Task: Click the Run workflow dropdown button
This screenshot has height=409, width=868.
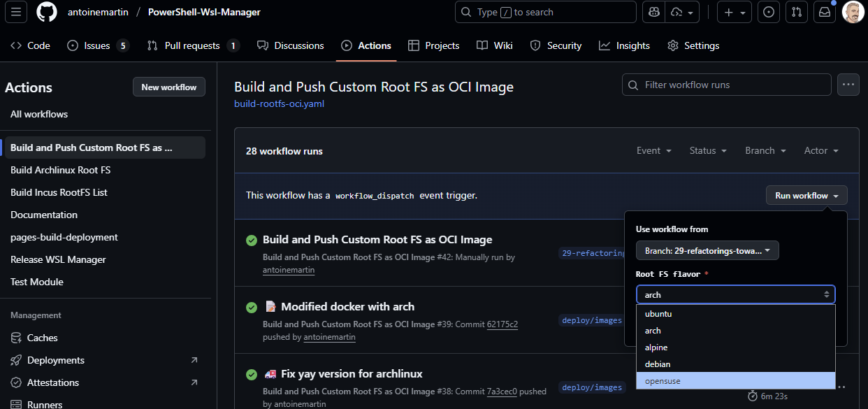Action: point(807,196)
